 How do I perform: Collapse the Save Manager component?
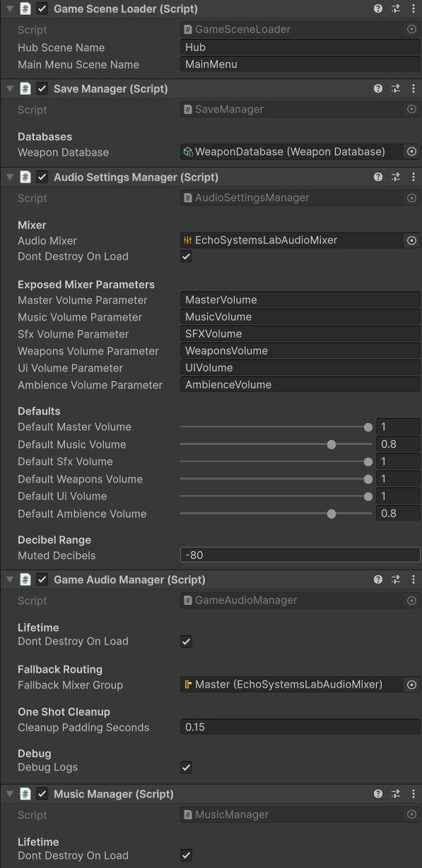click(x=10, y=89)
